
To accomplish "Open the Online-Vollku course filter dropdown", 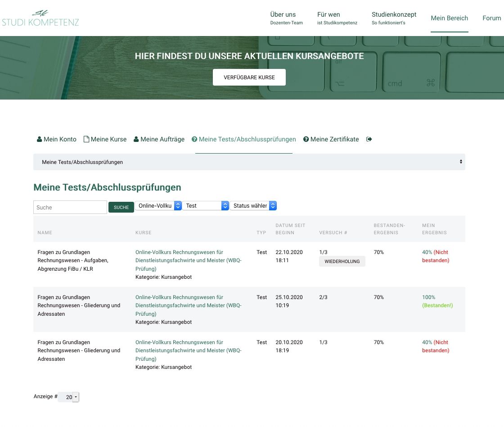I will click(x=158, y=205).
